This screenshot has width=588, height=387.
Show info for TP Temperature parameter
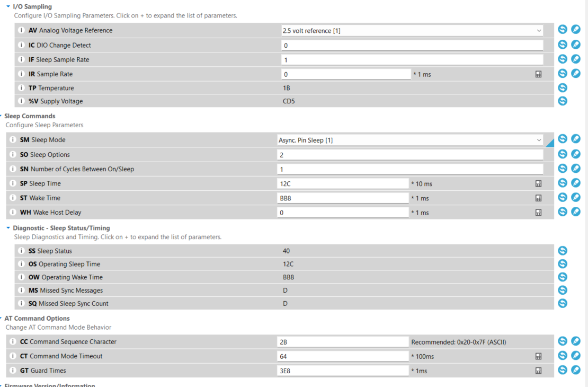click(x=21, y=88)
